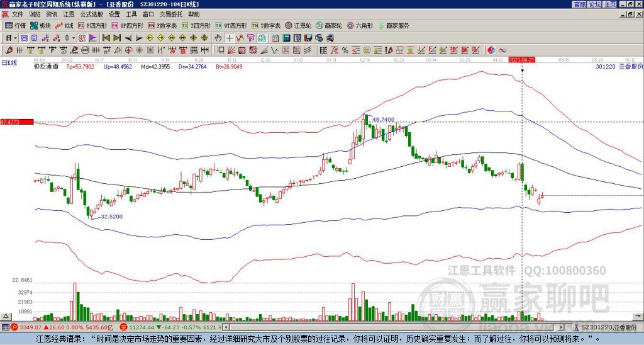Open the 行情 quotes view

[x=15, y=25]
